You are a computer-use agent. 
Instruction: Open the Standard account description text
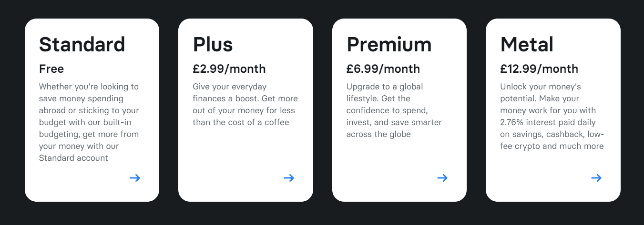pyautogui.click(x=89, y=122)
